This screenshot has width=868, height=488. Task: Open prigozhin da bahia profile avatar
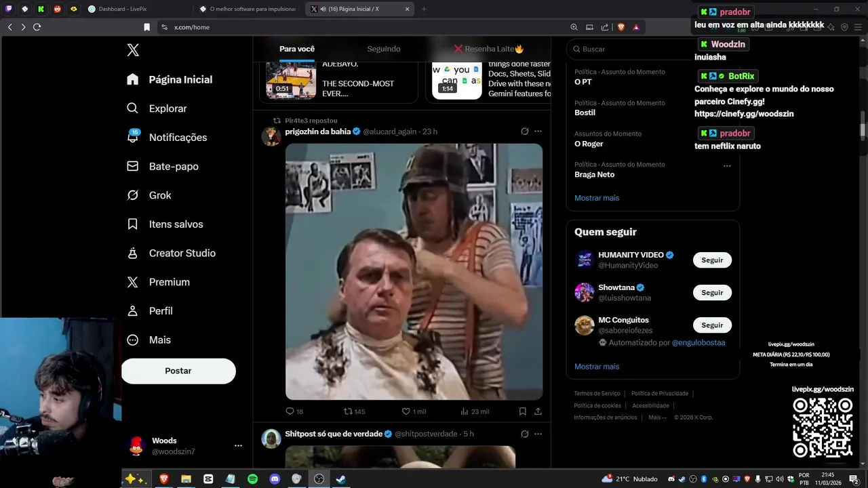[271, 136]
